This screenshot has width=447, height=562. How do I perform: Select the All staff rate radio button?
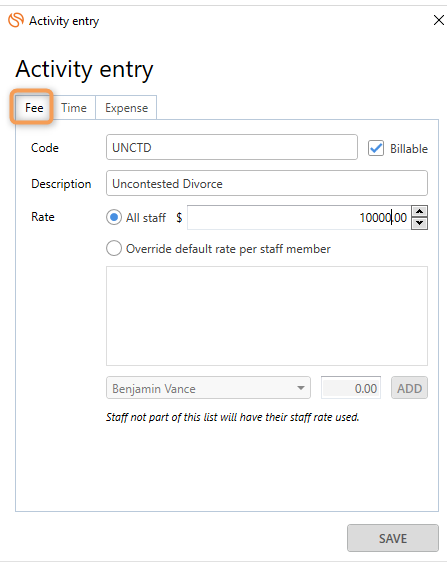(114, 217)
